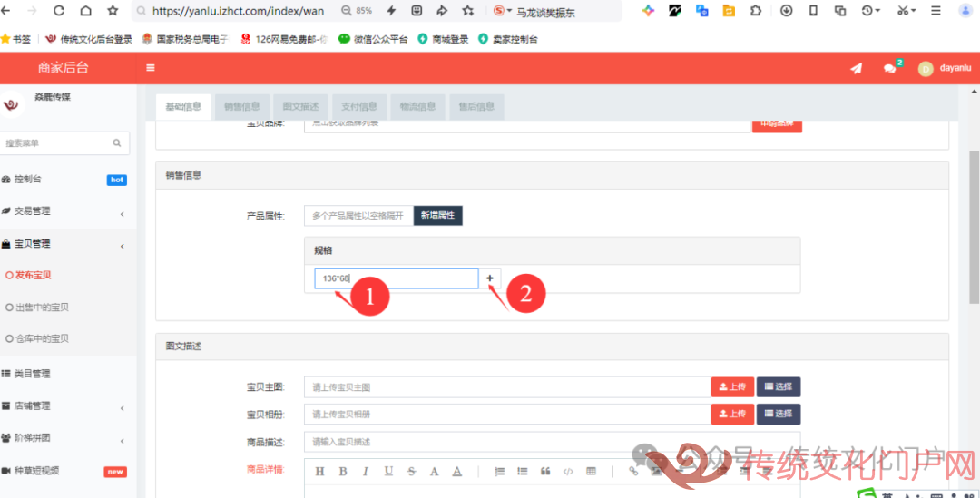The width and height of the screenshot is (980, 498).
Task: Insert ordered list in editor toolbar
Action: (x=499, y=471)
